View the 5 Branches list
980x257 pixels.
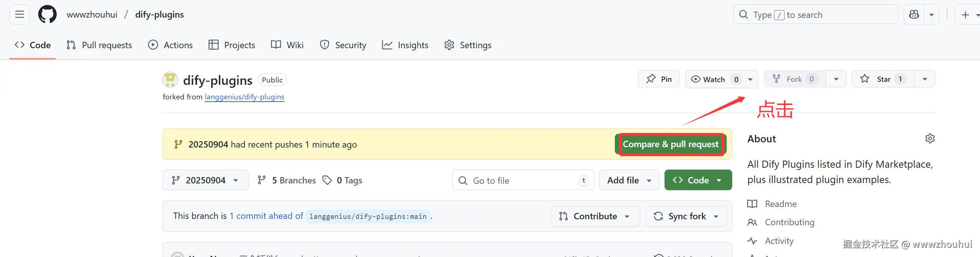pyautogui.click(x=286, y=180)
